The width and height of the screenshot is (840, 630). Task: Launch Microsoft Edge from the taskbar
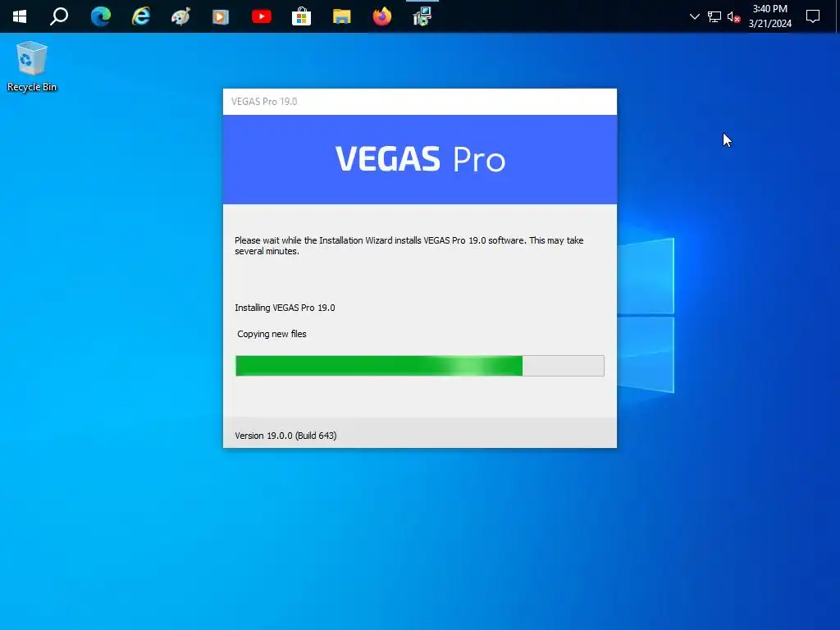[100, 16]
